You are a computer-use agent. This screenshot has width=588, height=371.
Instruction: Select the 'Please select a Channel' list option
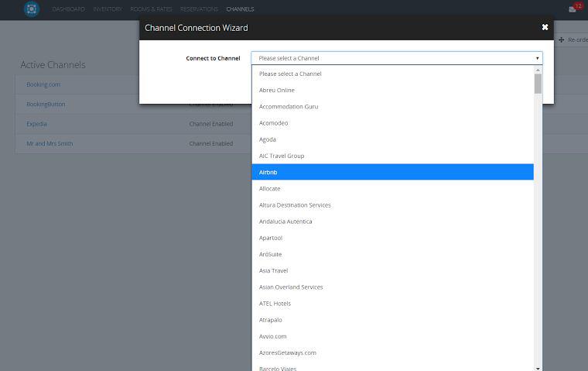coord(392,74)
